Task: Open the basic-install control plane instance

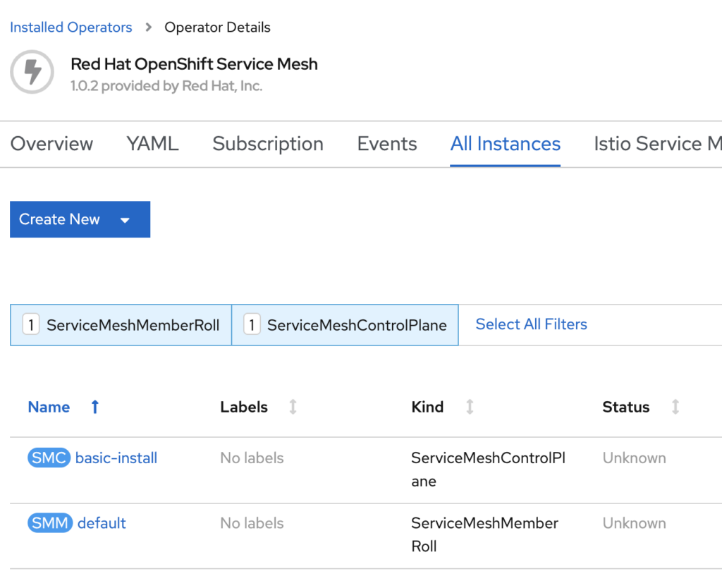Action: click(x=116, y=458)
